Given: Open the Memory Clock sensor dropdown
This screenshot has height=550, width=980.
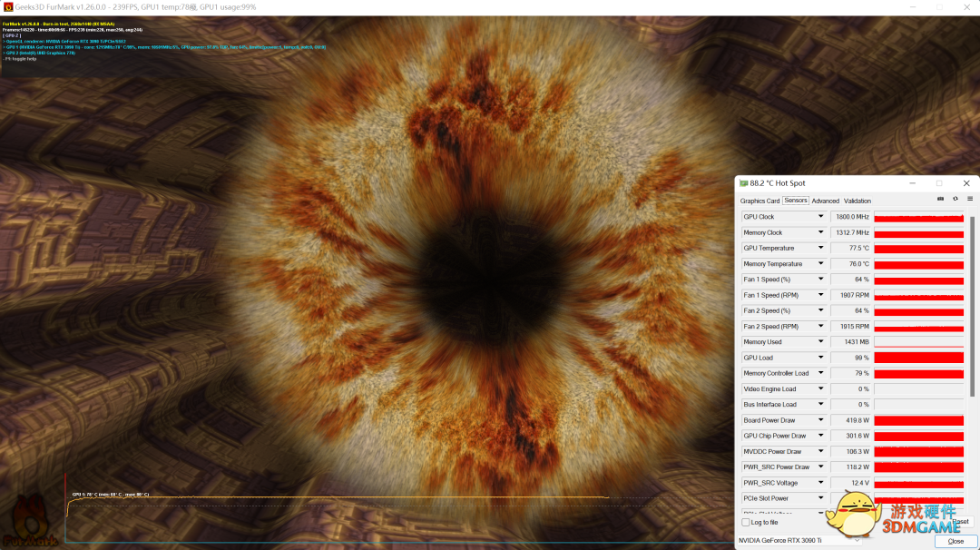Looking at the screenshot, I should point(820,232).
